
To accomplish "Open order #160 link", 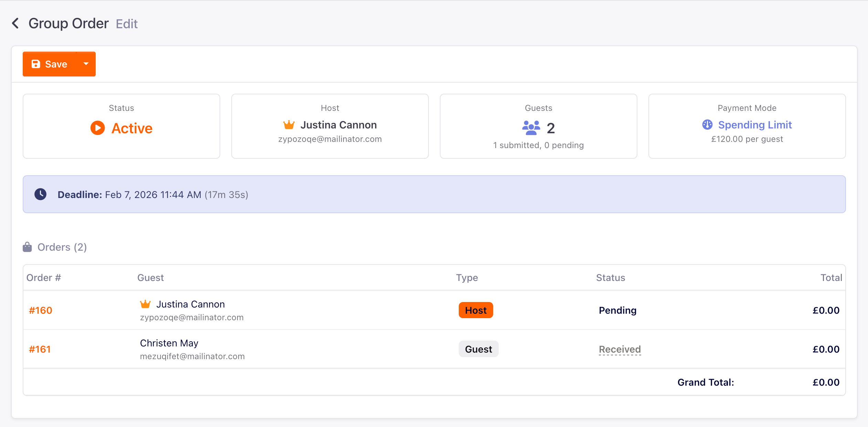I will point(41,310).
